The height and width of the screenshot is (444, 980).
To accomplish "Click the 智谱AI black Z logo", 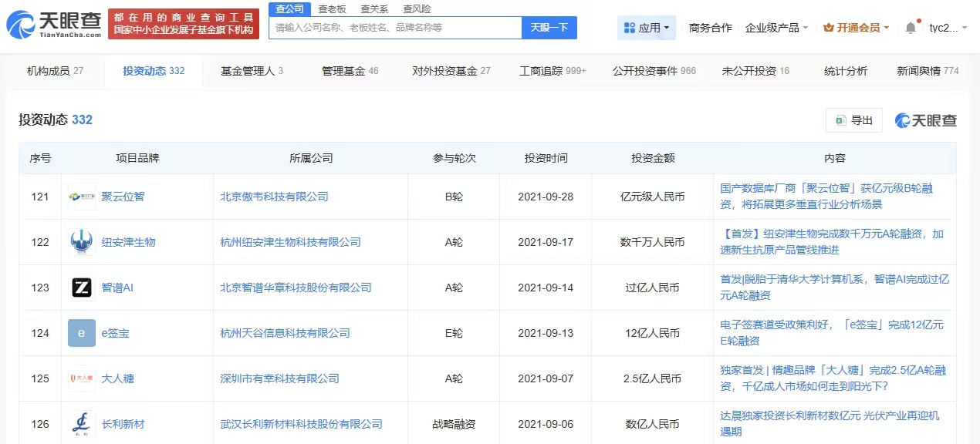I will 82,288.
